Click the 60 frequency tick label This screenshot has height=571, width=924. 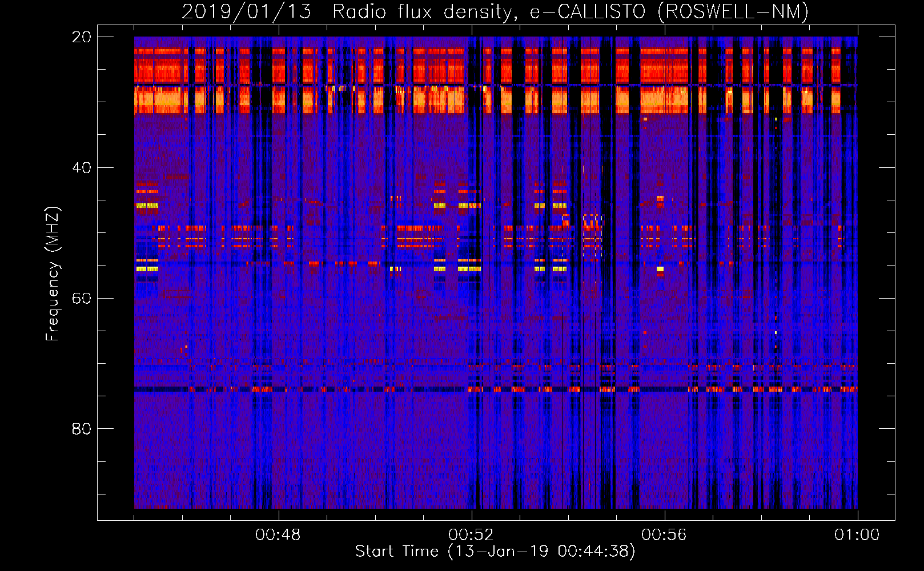(x=82, y=299)
